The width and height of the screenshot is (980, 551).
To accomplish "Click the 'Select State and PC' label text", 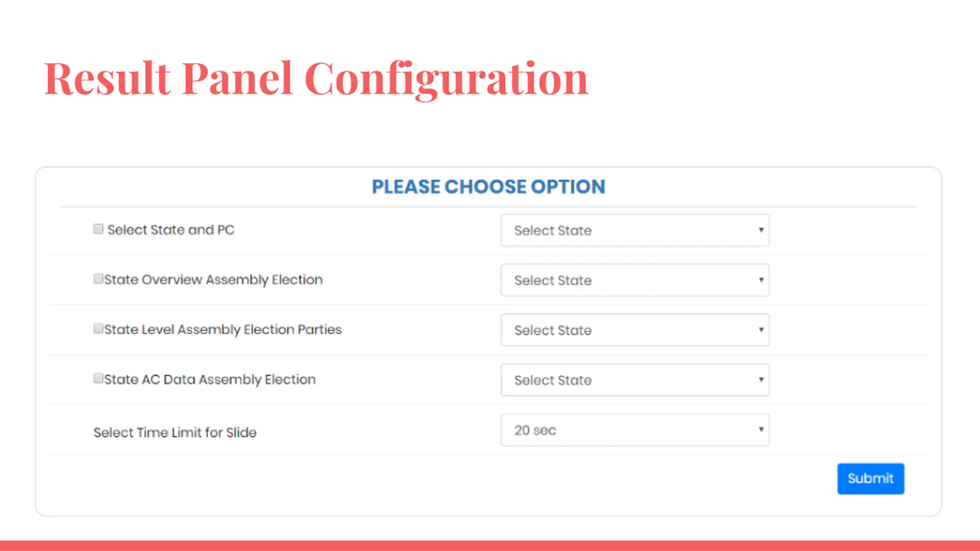I will click(171, 230).
